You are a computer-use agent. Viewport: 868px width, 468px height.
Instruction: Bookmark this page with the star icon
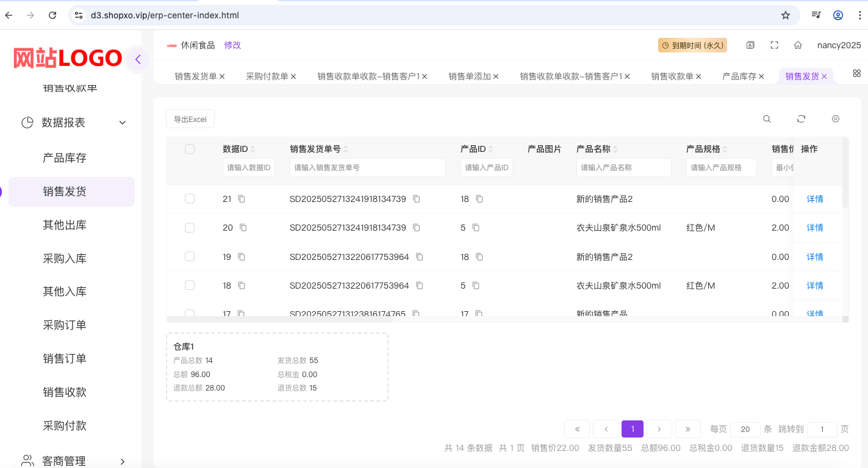(x=786, y=15)
